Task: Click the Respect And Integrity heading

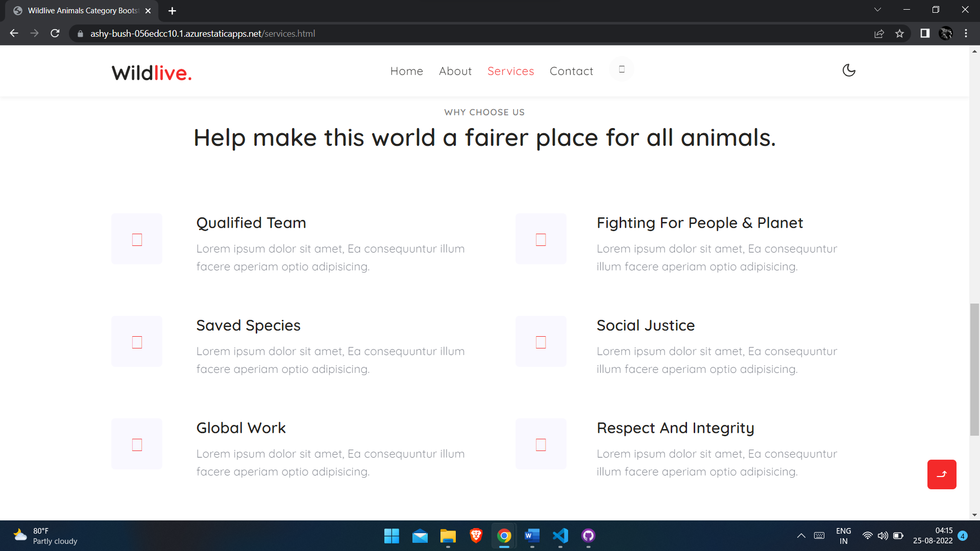Action: point(675,428)
